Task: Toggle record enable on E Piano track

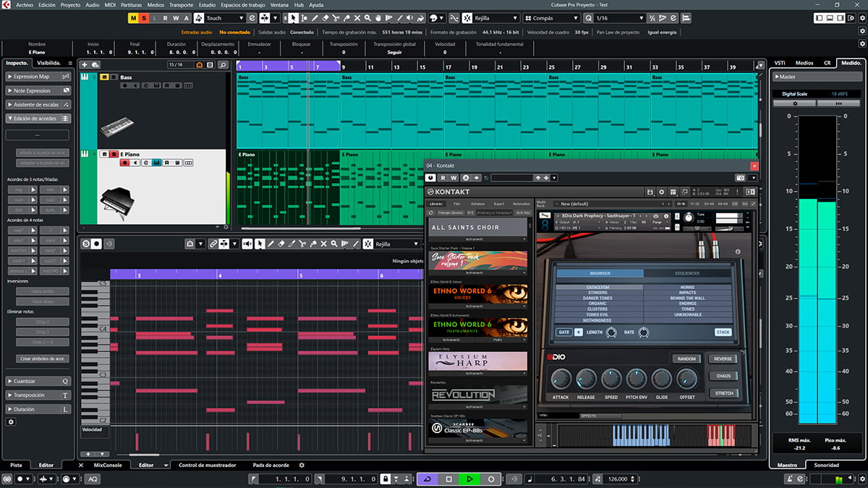Action: [x=124, y=163]
